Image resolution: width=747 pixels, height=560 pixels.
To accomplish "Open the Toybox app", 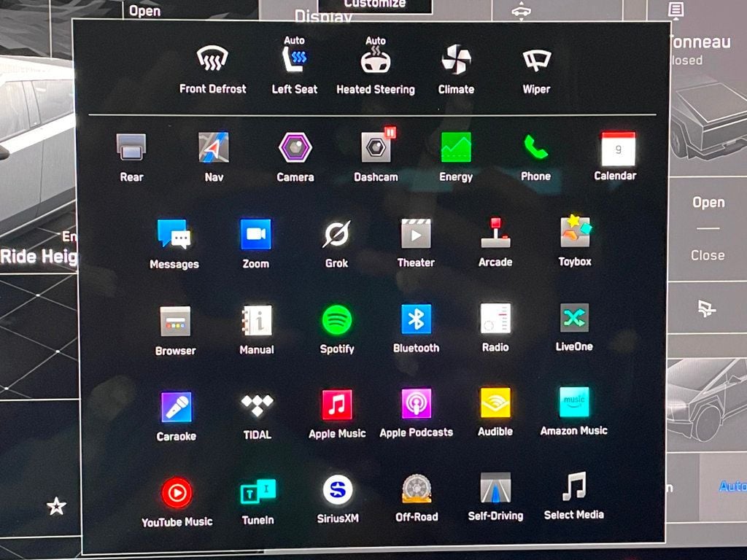I will (x=575, y=241).
